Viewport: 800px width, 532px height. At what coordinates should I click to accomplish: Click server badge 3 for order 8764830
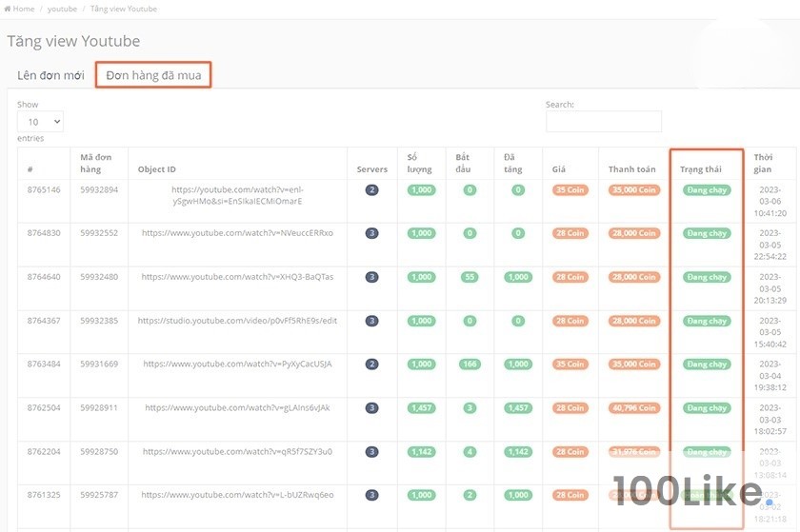click(x=372, y=233)
